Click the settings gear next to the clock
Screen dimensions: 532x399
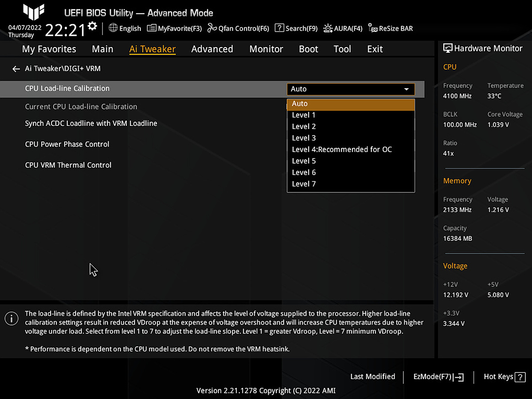pos(92,26)
